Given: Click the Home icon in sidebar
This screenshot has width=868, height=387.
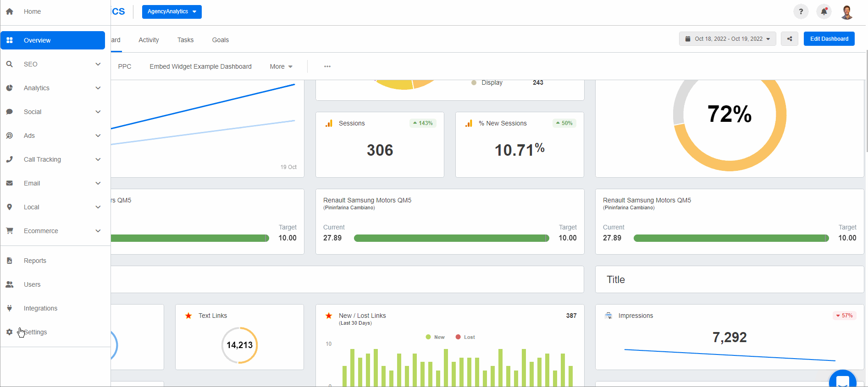Looking at the screenshot, I should coord(10,11).
